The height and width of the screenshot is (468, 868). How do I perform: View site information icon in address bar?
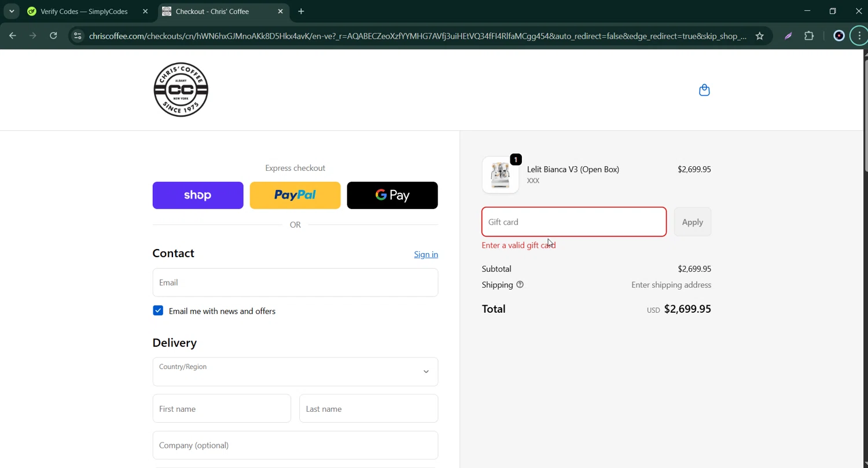78,36
